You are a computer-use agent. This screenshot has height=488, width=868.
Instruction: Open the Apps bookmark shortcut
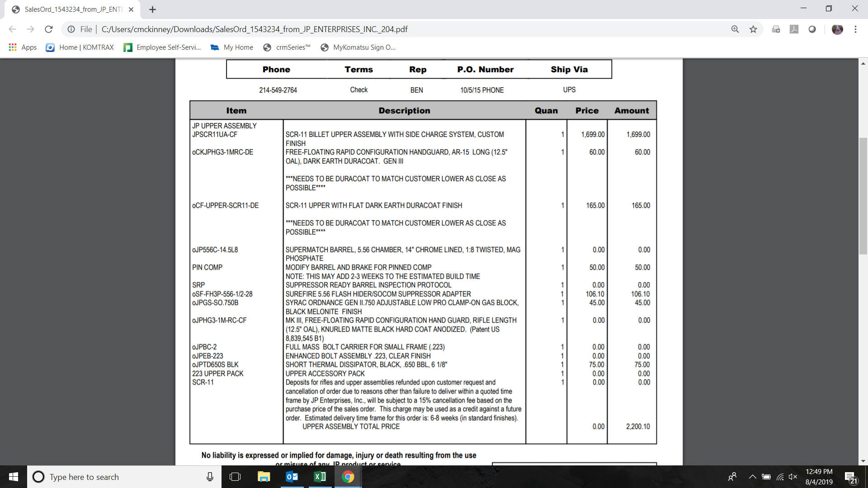point(23,47)
